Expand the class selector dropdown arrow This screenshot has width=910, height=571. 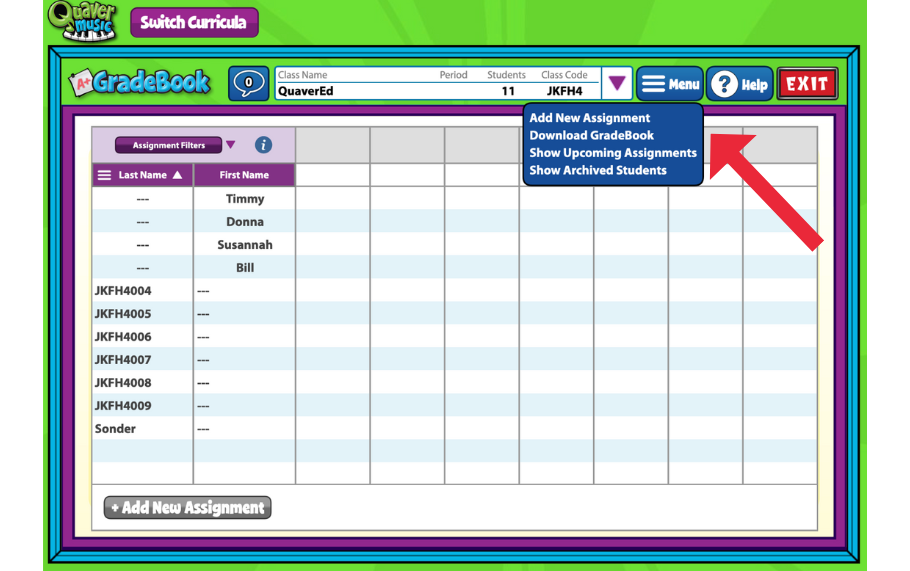coord(617,84)
